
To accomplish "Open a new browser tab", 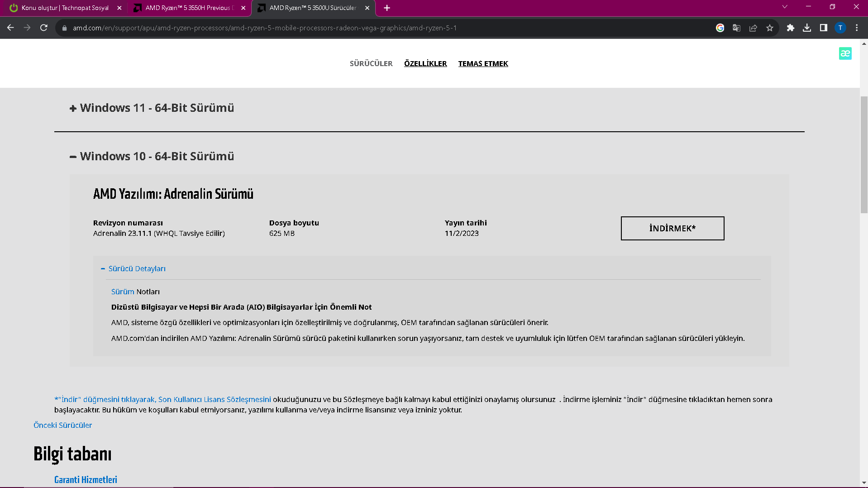I will point(387,8).
